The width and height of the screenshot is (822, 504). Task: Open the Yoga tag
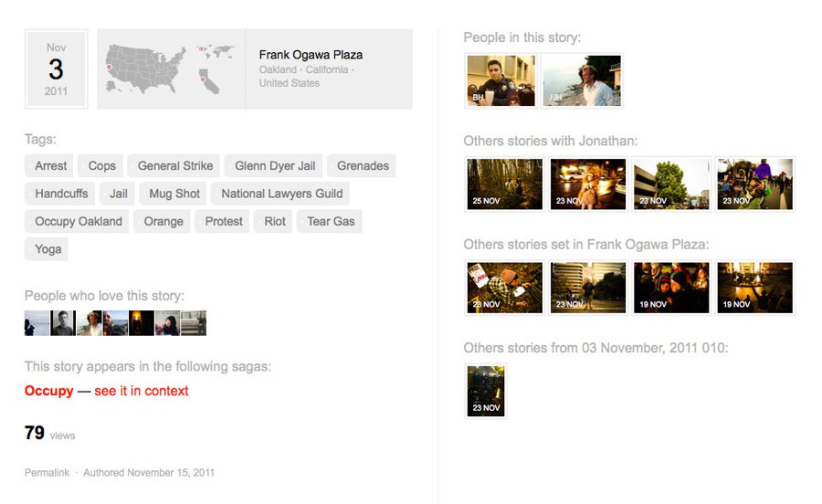click(x=47, y=249)
